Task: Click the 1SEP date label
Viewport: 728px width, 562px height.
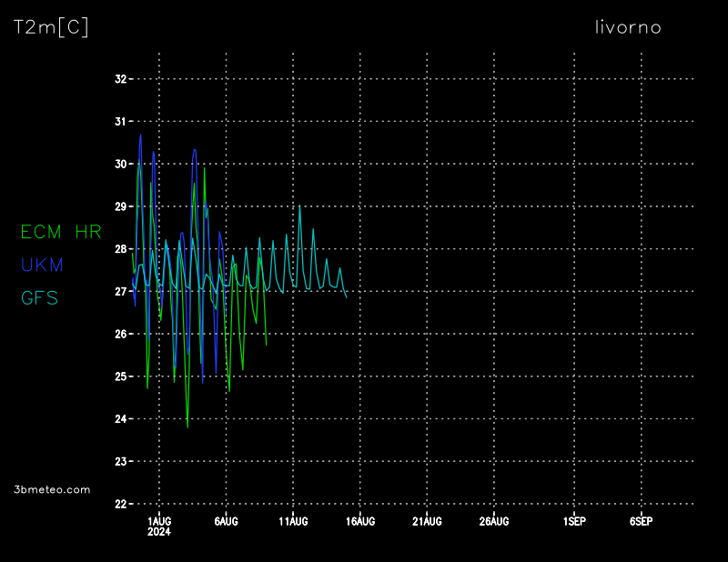Action: 573,521
